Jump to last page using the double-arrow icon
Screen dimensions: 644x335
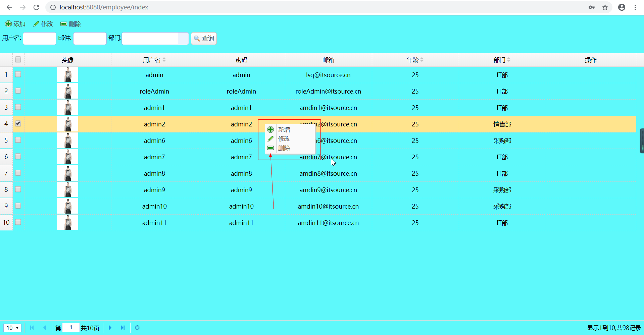(123, 328)
